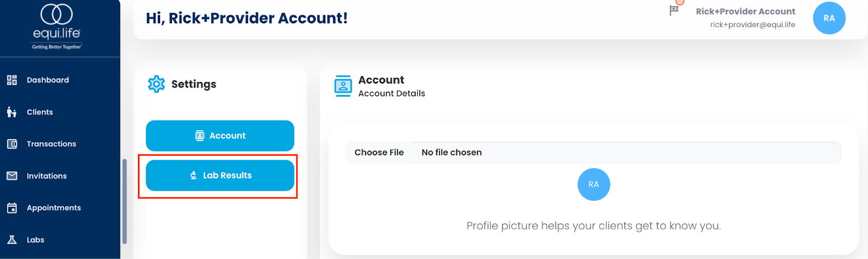Screen dimensions: 868x259
Task: Click the equi.life logo
Action: coord(56,26)
